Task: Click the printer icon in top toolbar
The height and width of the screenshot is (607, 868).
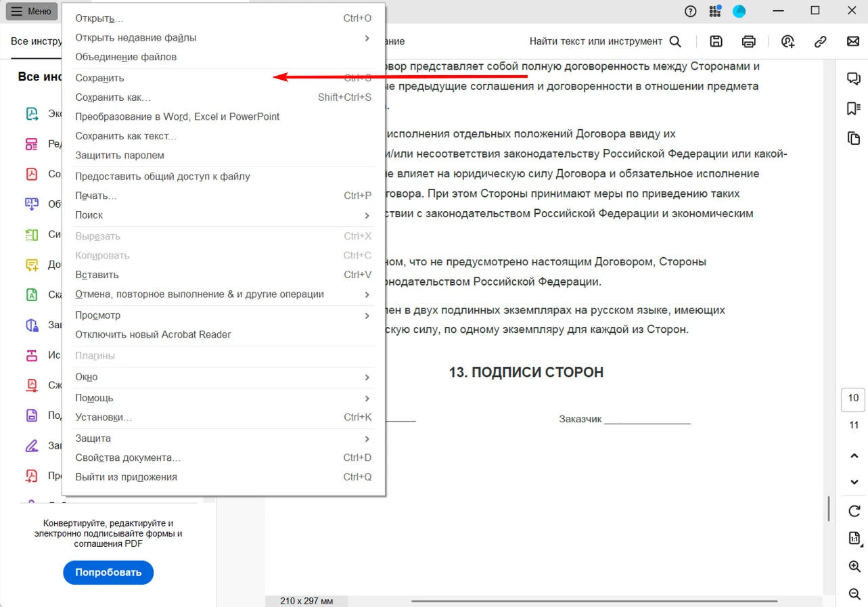Action: coord(748,41)
